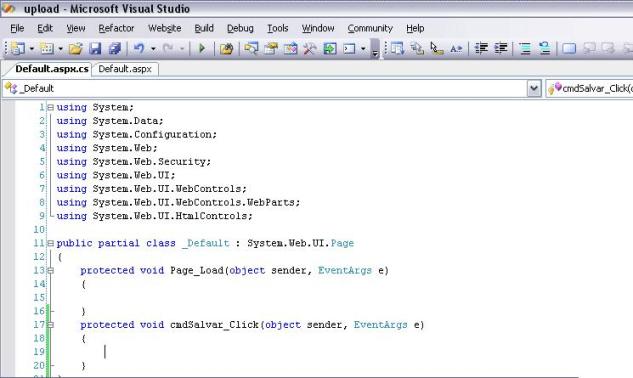This screenshot has height=378, width=633.
Task: Undo the last edit with the Undo arrow
Action: 139,49
